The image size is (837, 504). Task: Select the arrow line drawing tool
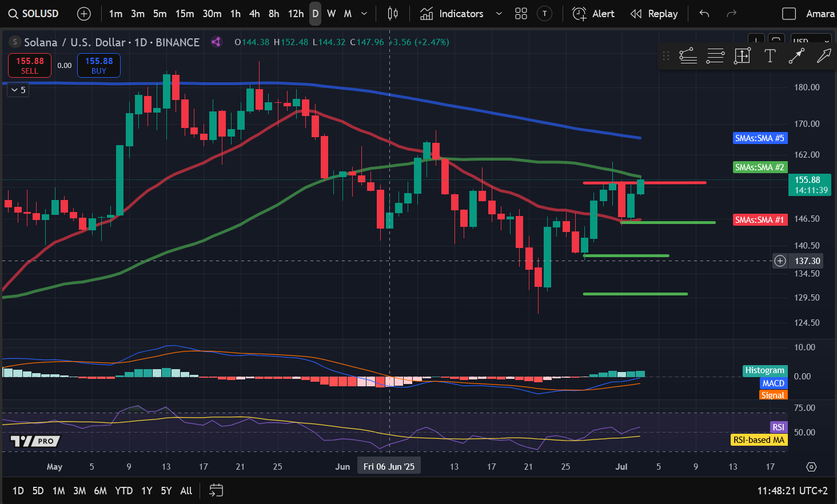(x=796, y=56)
